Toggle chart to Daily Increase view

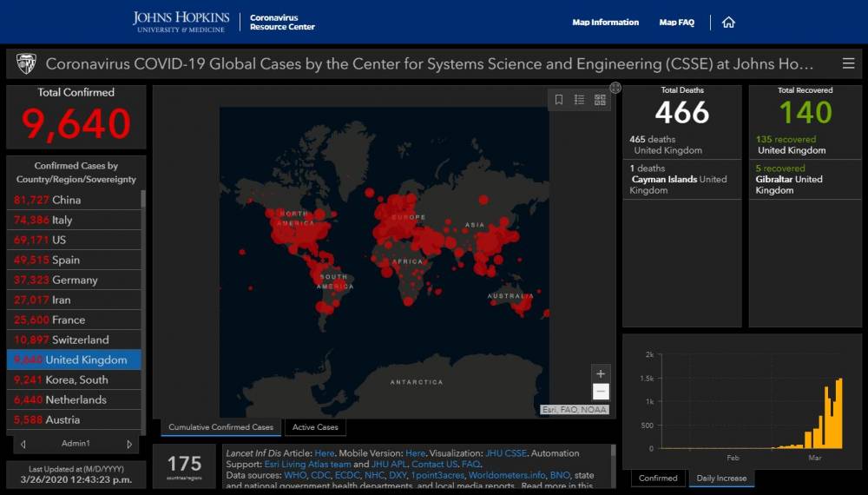pos(721,478)
